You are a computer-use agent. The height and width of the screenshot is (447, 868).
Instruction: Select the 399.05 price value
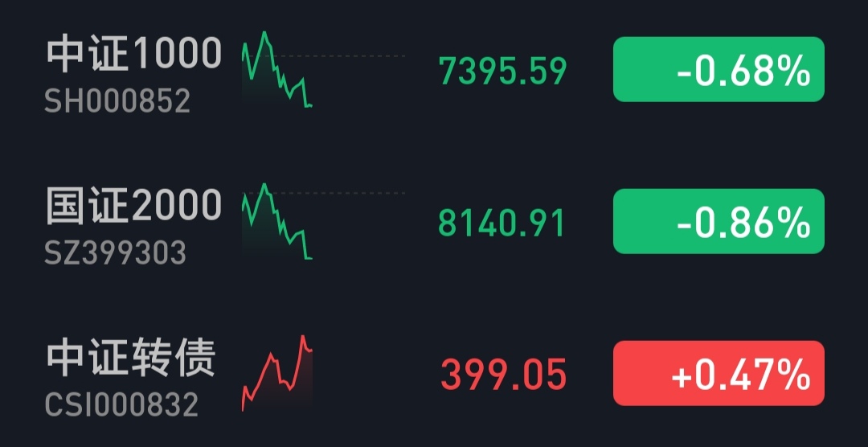(504, 375)
